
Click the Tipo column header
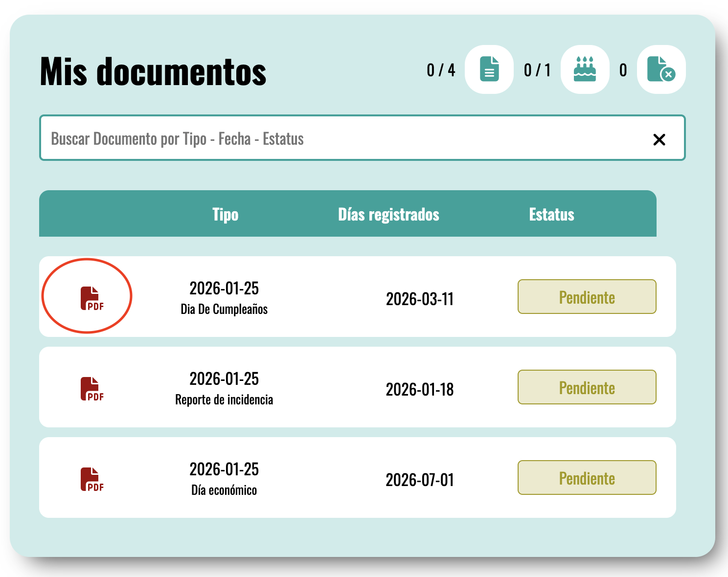225,214
